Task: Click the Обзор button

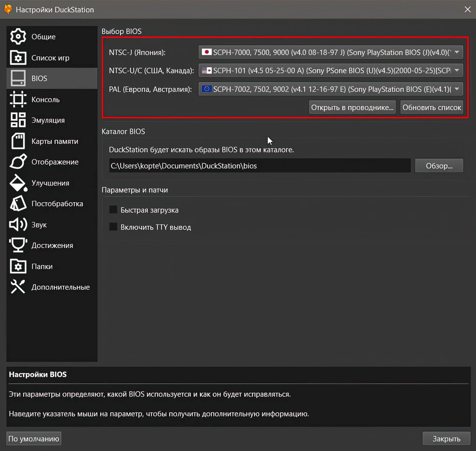Action: click(439, 166)
